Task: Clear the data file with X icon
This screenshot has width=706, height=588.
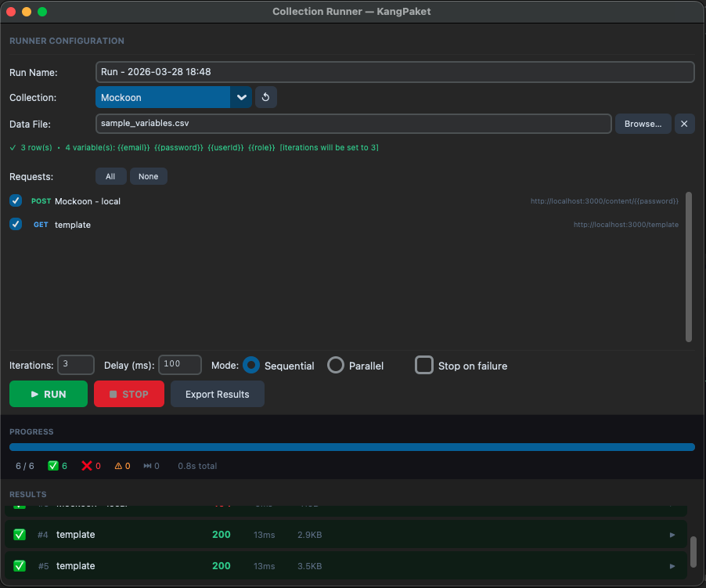Action: tap(684, 124)
